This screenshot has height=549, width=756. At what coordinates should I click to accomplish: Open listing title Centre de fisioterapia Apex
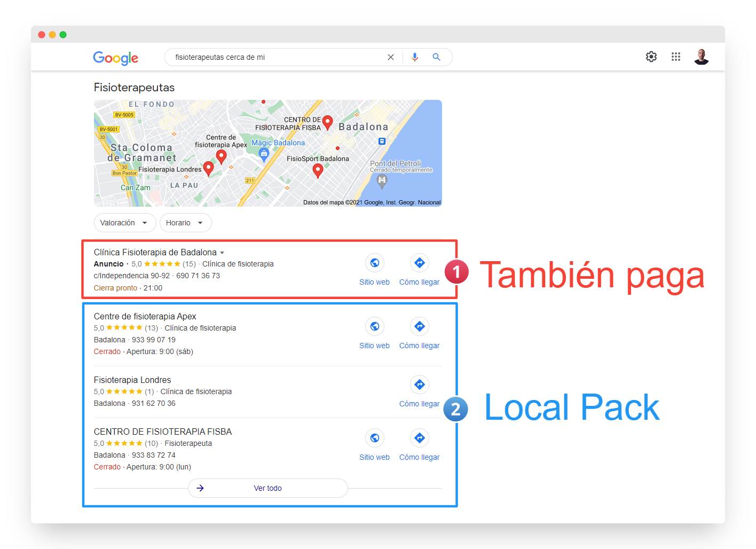coord(145,316)
